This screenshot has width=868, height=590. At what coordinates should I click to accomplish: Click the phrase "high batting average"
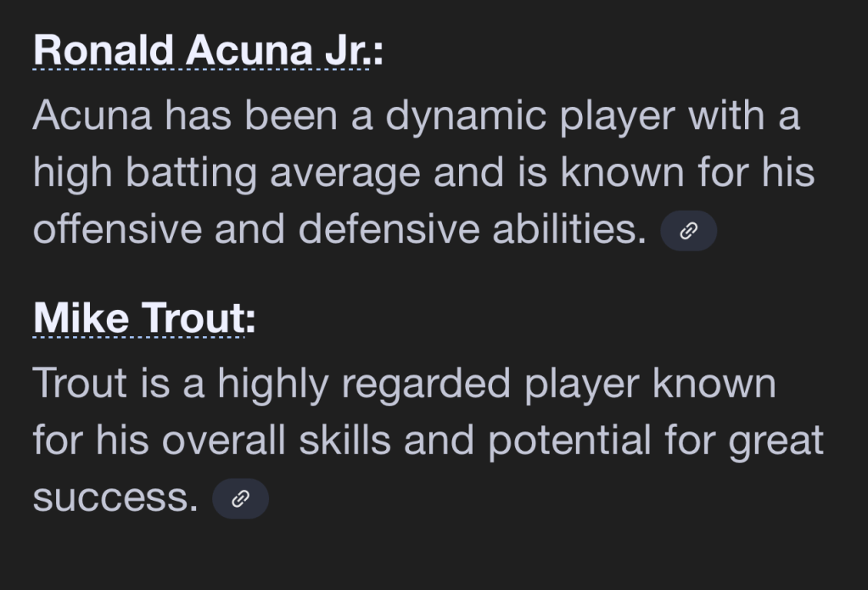point(226,173)
